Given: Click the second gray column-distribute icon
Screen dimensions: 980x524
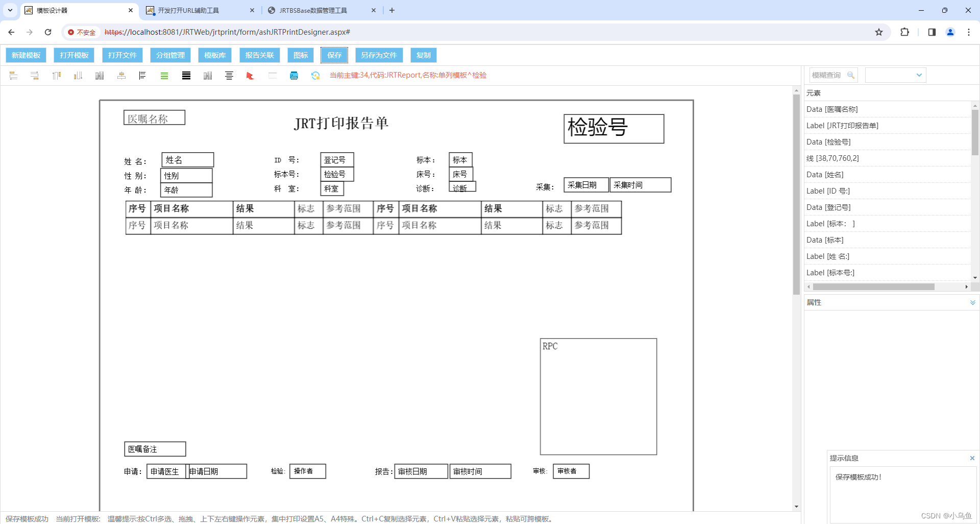Looking at the screenshot, I should [208, 76].
